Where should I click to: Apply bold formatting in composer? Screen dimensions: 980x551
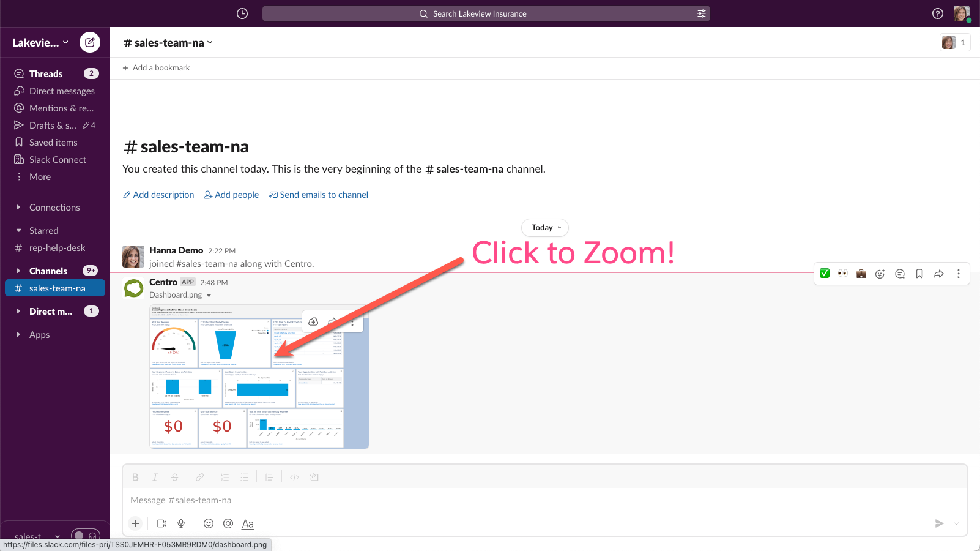135,478
